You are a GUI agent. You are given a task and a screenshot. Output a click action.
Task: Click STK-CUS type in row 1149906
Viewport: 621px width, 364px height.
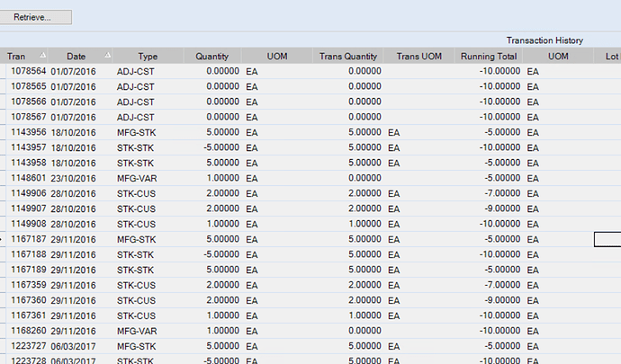pos(136,194)
